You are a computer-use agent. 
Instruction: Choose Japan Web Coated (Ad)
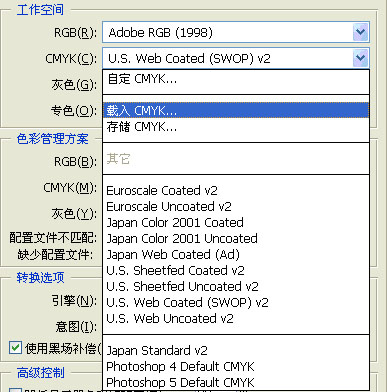[x=236, y=254]
